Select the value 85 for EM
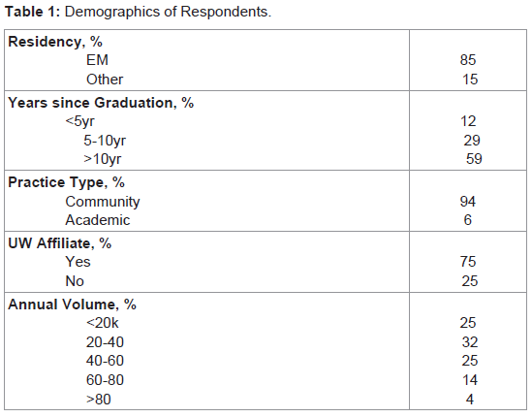This screenshot has width=532, height=417. tap(468, 60)
